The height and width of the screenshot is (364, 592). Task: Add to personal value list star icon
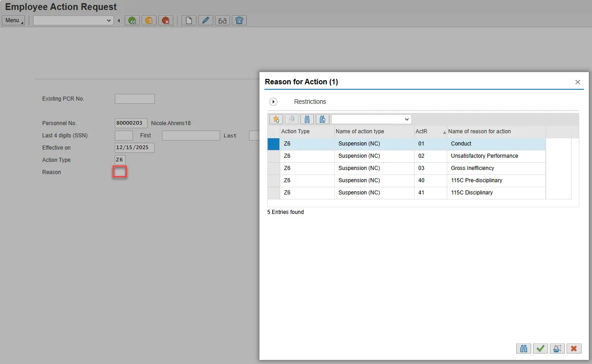[x=276, y=119]
